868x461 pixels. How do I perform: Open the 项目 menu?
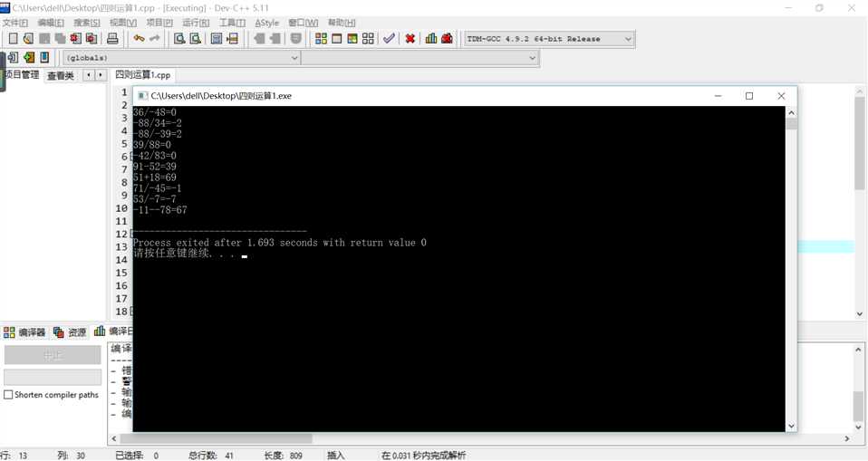(x=159, y=23)
